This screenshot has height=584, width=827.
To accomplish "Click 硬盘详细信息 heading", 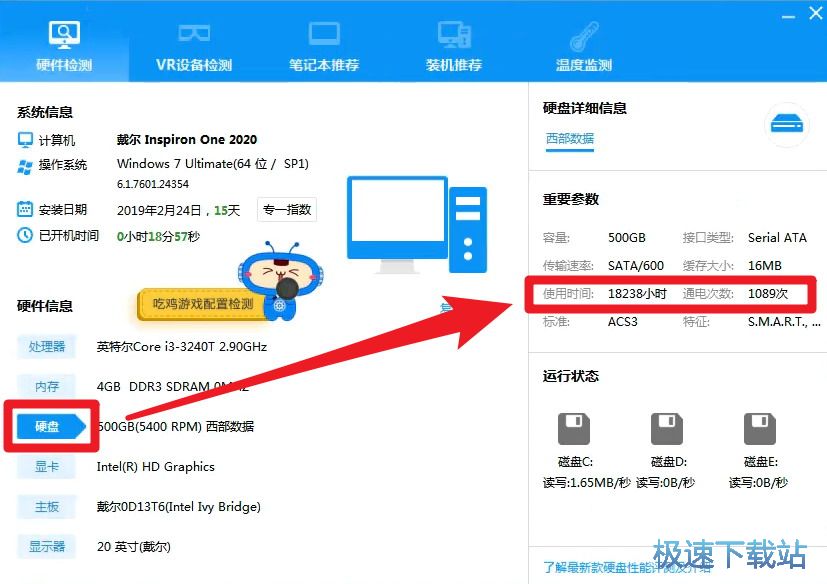I will point(585,108).
